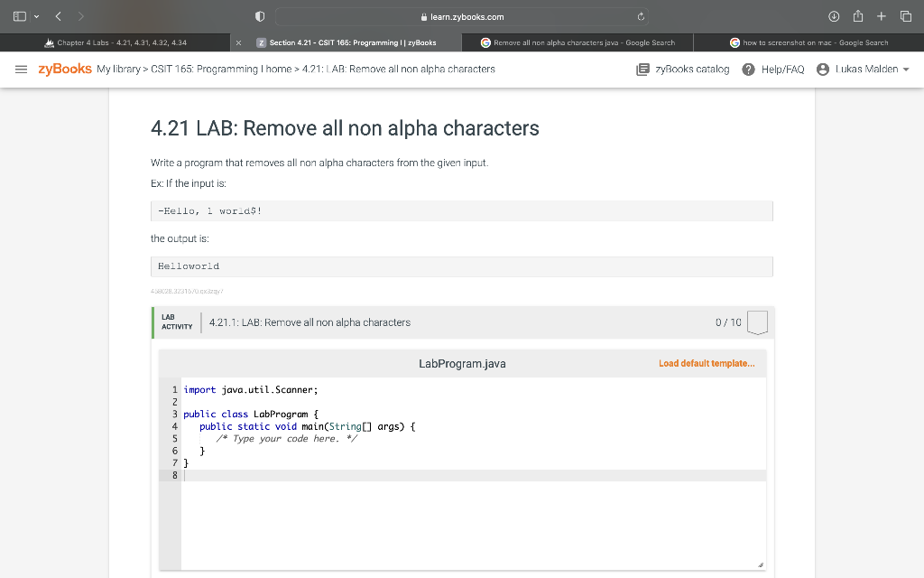Toggle the Safari privacy shield icon
The image size is (924, 578).
click(x=258, y=15)
